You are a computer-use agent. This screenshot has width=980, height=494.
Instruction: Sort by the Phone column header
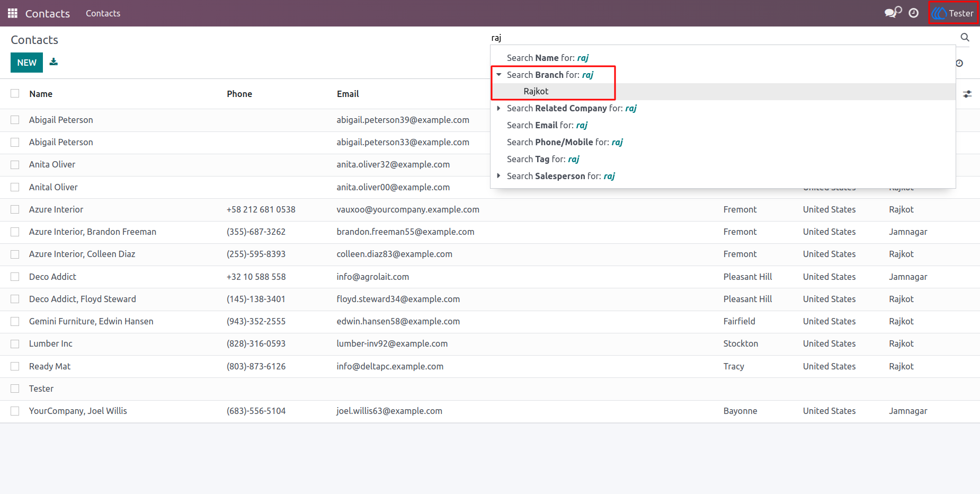239,94
